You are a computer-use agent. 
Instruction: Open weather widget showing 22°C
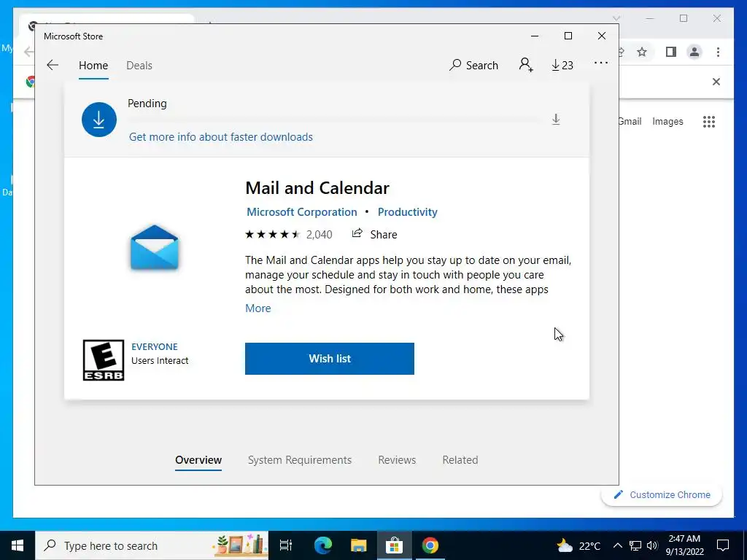(578, 545)
